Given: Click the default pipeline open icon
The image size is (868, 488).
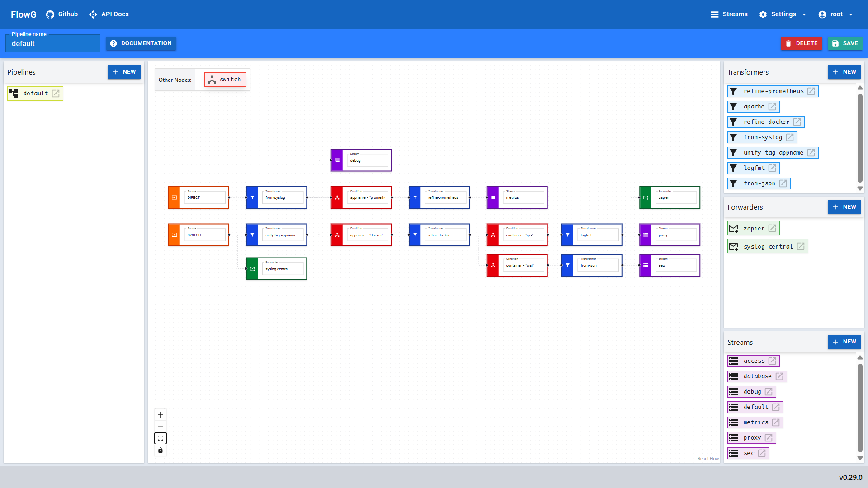Looking at the screenshot, I should [x=56, y=94].
